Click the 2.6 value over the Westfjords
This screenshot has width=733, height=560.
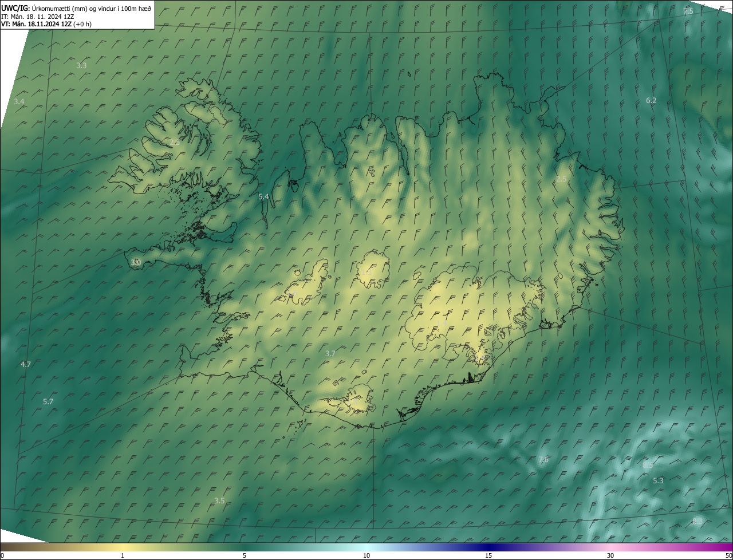pyautogui.click(x=175, y=142)
